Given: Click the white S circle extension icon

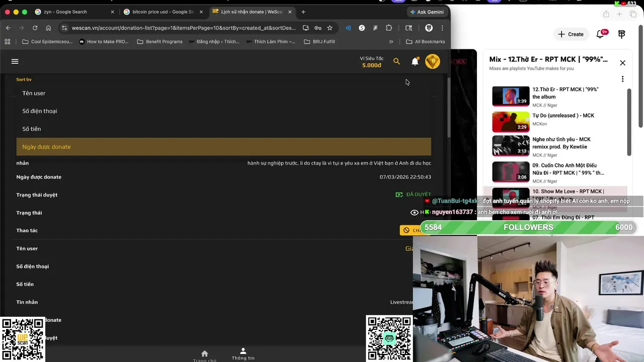Looking at the screenshot, I should [x=362, y=28].
